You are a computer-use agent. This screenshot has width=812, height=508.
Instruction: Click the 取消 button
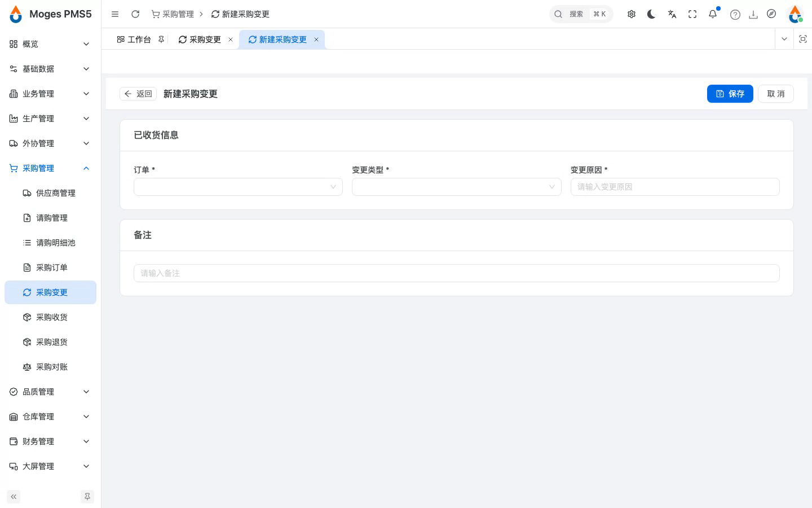(x=776, y=94)
